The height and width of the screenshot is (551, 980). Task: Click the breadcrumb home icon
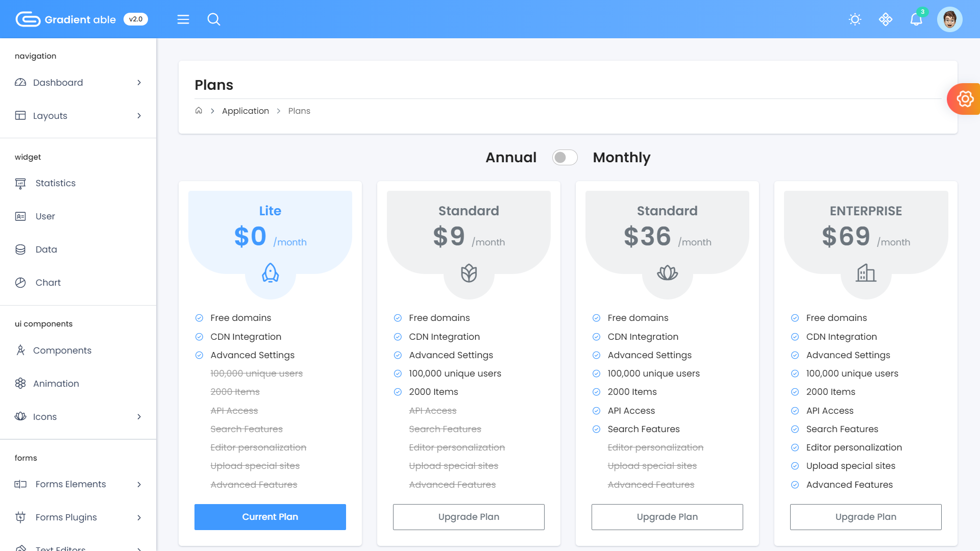199,111
